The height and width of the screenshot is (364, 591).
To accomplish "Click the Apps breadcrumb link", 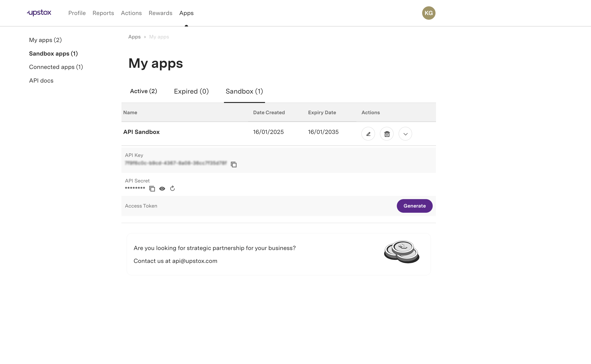I will (134, 37).
